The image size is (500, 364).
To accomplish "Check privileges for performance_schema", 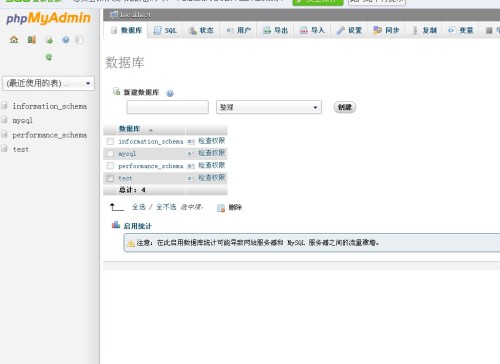I will [212, 165].
